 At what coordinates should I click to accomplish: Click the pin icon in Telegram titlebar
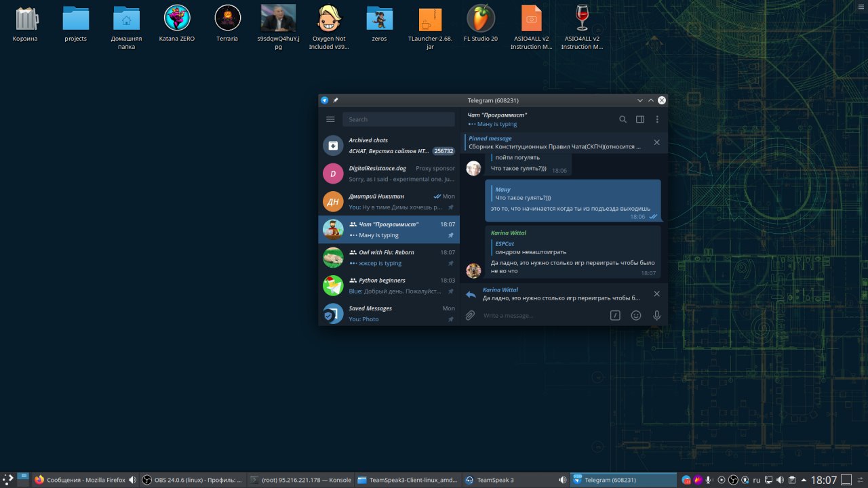click(x=335, y=100)
